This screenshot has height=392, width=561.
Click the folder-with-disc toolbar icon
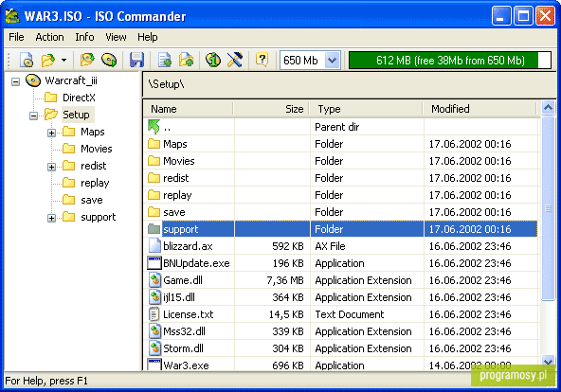87,60
